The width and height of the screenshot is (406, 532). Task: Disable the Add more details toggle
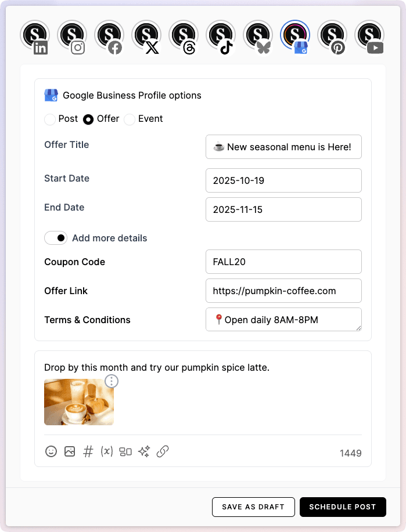[56, 238]
